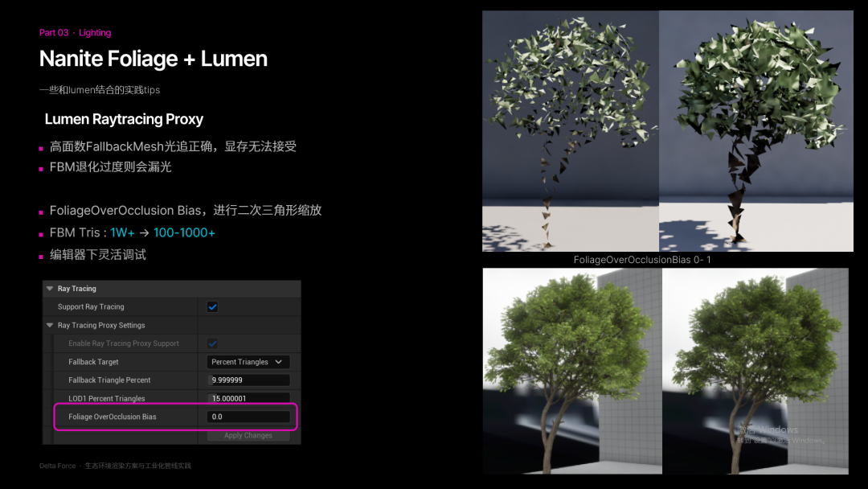Click the sparse triangle tree render image
Viewport: 868px width, 489px height.
pos(571,131)
